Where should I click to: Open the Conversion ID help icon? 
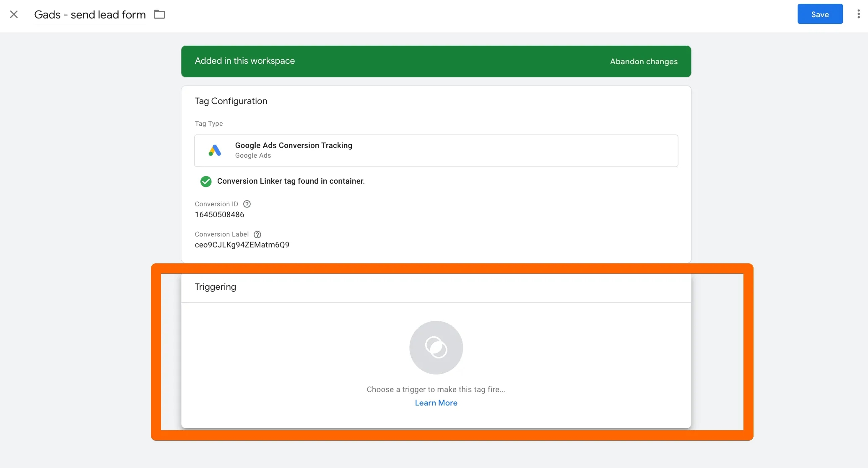coord(247,204)
